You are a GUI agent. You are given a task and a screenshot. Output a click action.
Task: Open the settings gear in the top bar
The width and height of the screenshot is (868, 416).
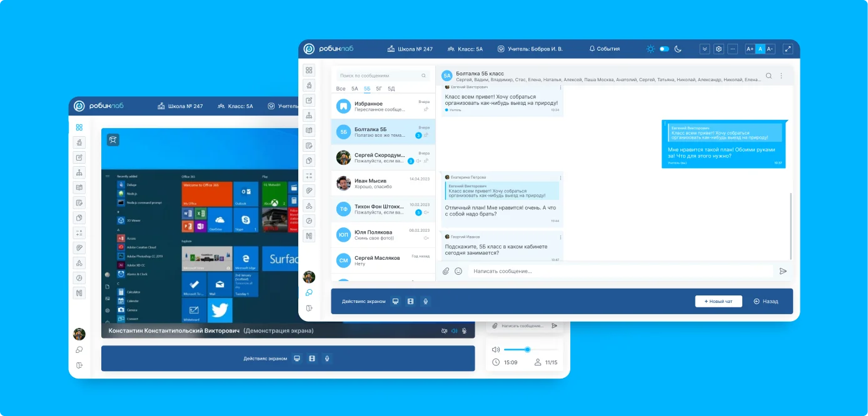[x=719, y=49]
